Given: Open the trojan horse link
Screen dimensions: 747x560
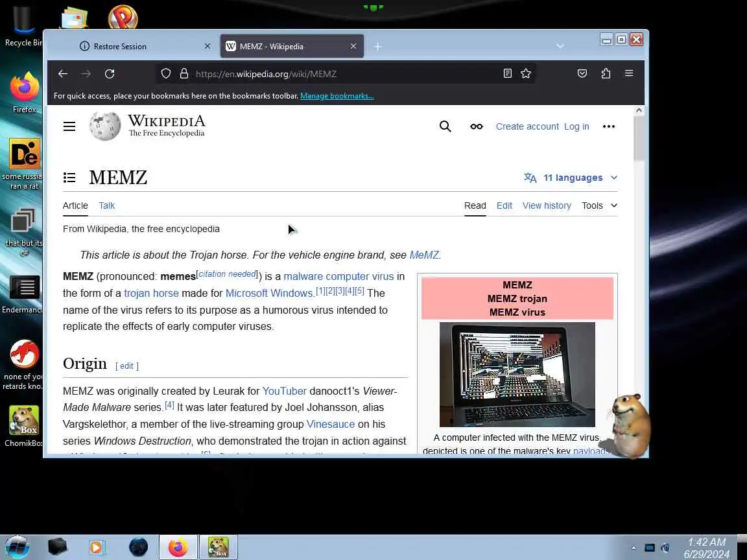Looking at the screenshot, I should [151, 294].
